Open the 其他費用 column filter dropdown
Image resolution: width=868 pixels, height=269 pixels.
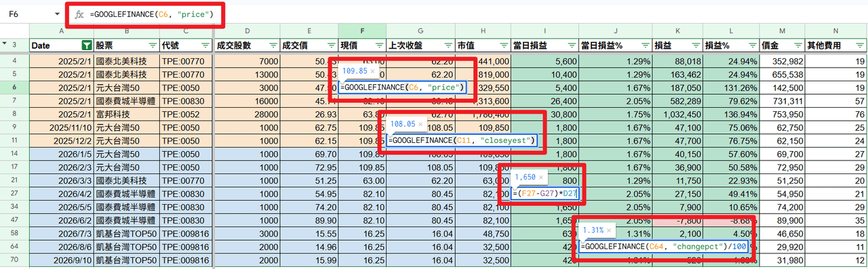click(x=859, y=45)
